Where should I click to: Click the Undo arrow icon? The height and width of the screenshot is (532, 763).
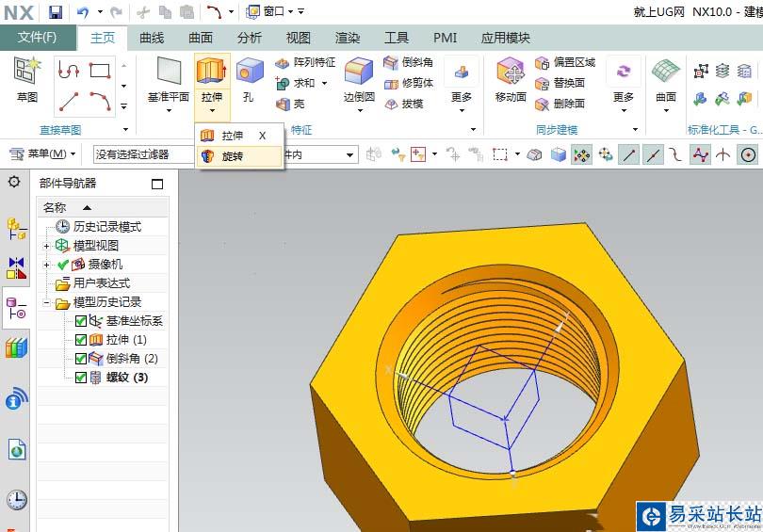83,11
